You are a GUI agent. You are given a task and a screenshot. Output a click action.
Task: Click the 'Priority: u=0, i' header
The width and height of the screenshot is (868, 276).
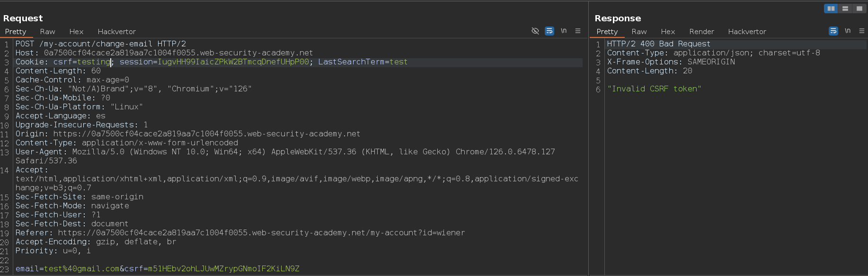(x=53, y=251)
